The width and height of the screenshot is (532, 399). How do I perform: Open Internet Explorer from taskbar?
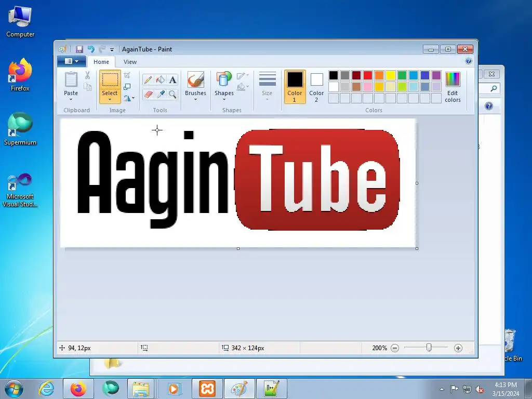(x=46, y=389)
